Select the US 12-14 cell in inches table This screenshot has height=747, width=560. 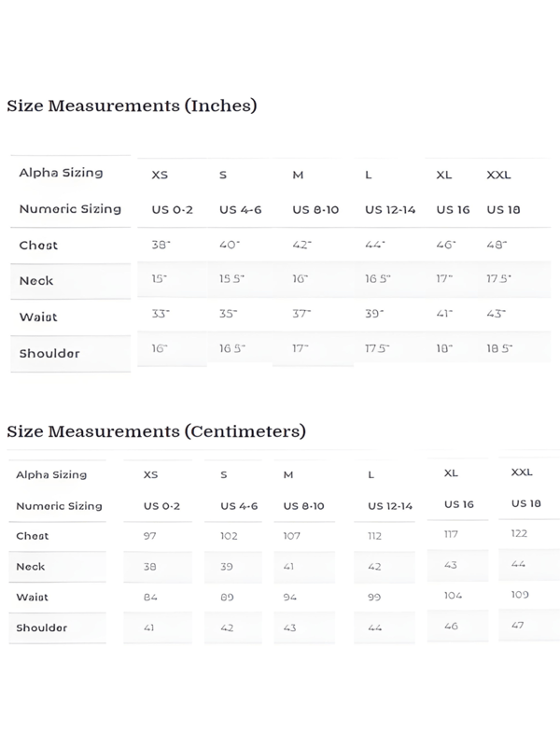click(390, 210)
